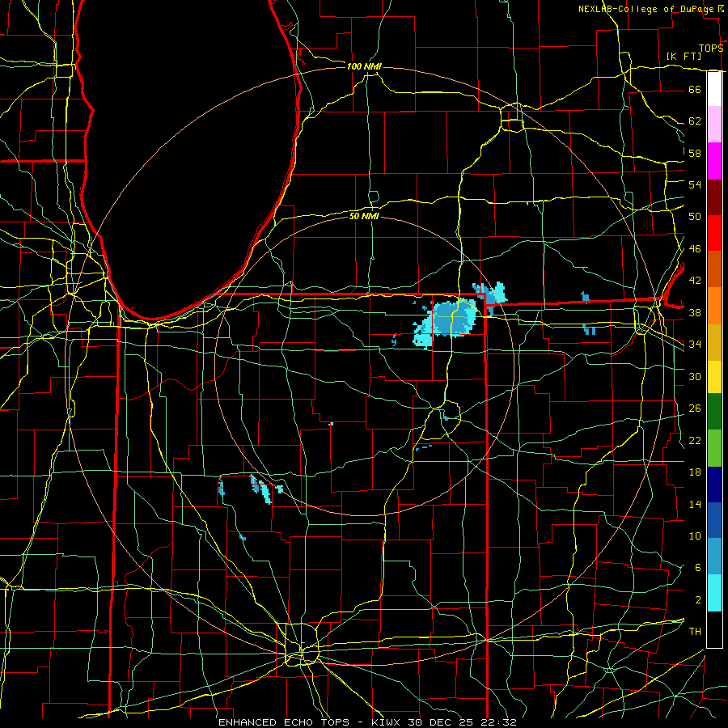Image resolution: width=728 pixels, height=728 pixels.
Task: Select the 38 legend value
Action: pyautogui.click(x=695, y=312)
